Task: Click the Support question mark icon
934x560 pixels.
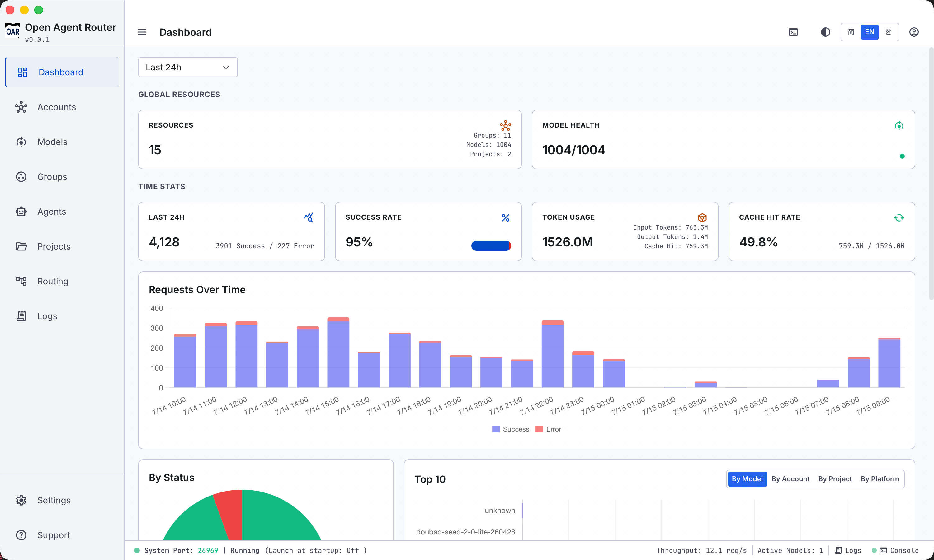Action: pyautogui.click(x=21, y=535)
